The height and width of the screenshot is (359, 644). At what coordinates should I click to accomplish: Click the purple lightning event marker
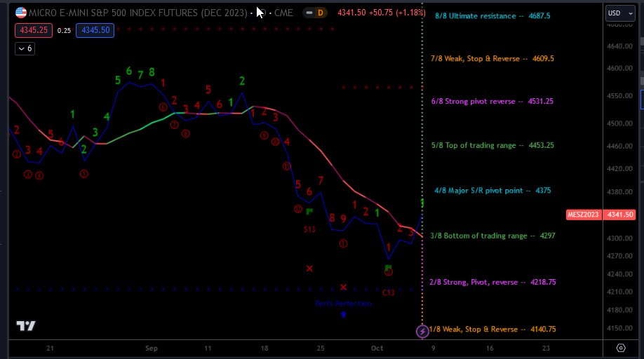click(422, 331)
